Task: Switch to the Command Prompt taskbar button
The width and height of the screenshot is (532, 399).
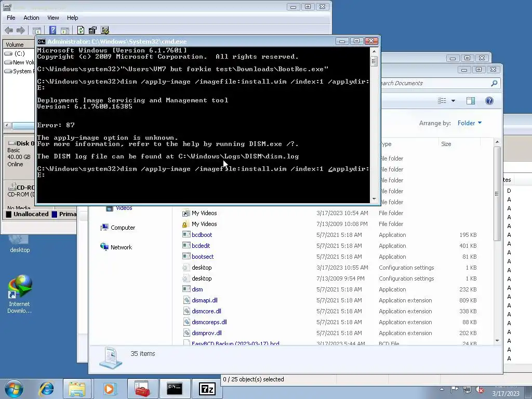Action: tap(175, 389)
